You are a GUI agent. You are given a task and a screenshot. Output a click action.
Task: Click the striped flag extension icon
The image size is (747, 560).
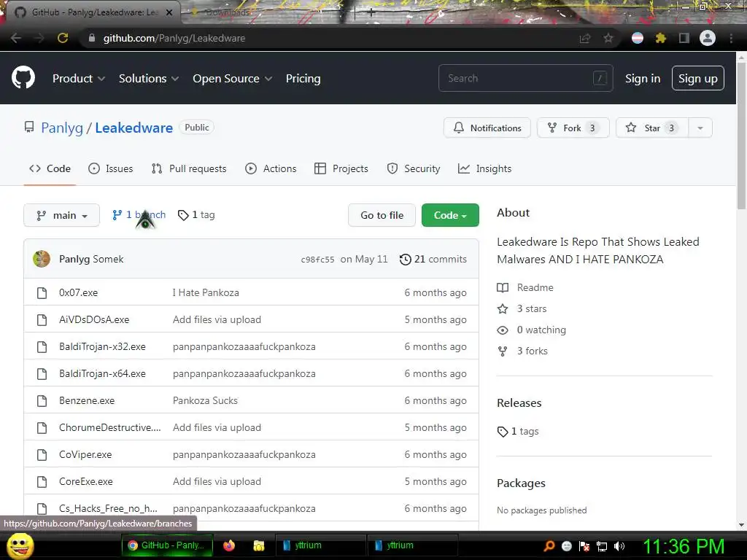[638, 38]
